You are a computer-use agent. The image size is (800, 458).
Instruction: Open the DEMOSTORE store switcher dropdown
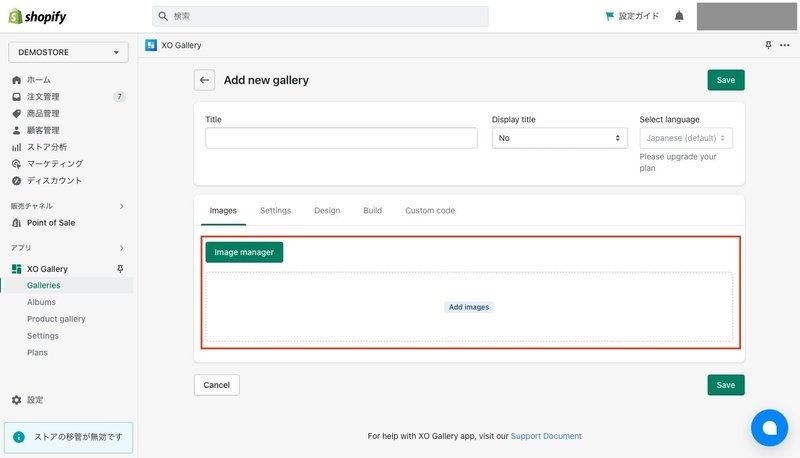click(68, 52)
